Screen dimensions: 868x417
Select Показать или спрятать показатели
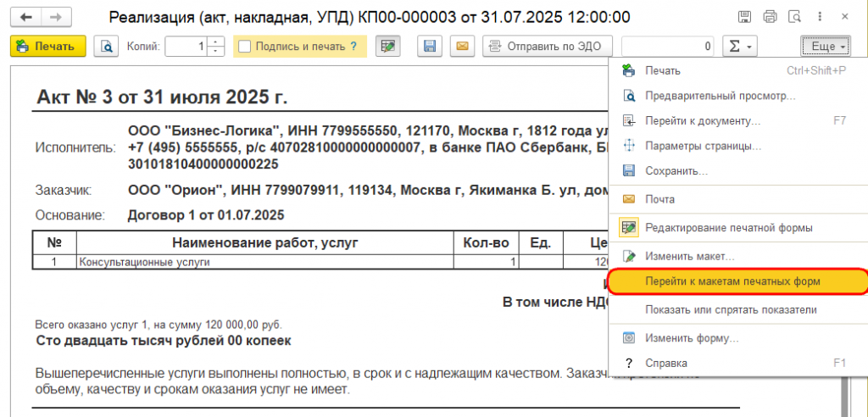point(737,309)
